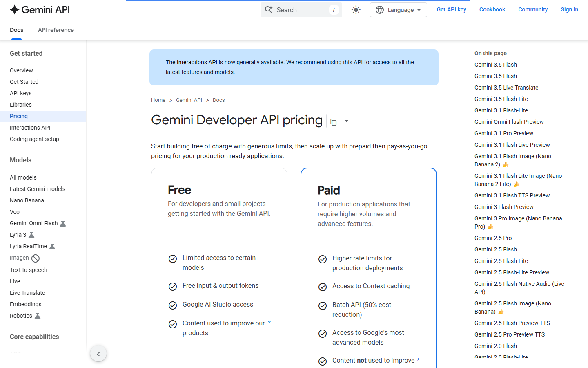Image resolution: width=588 pixels, height=368 pixels.
Task: Go to the Gemini API breadcrumb
Action: point(189,100)
